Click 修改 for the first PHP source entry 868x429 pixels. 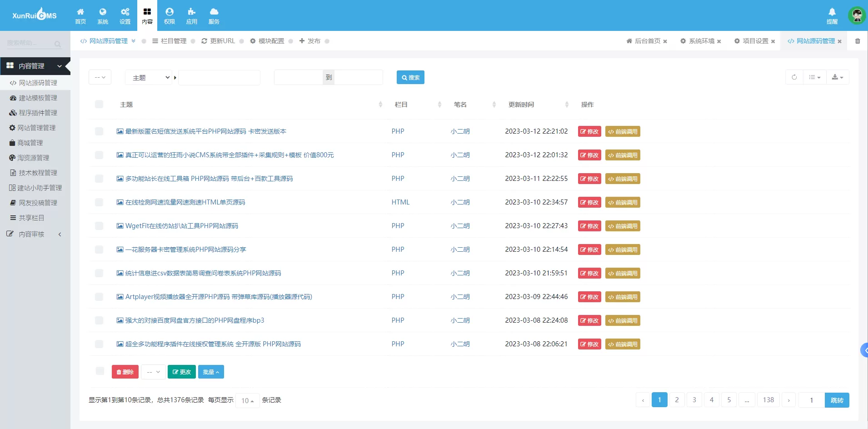pyautogui.click(x=589, y=131)
